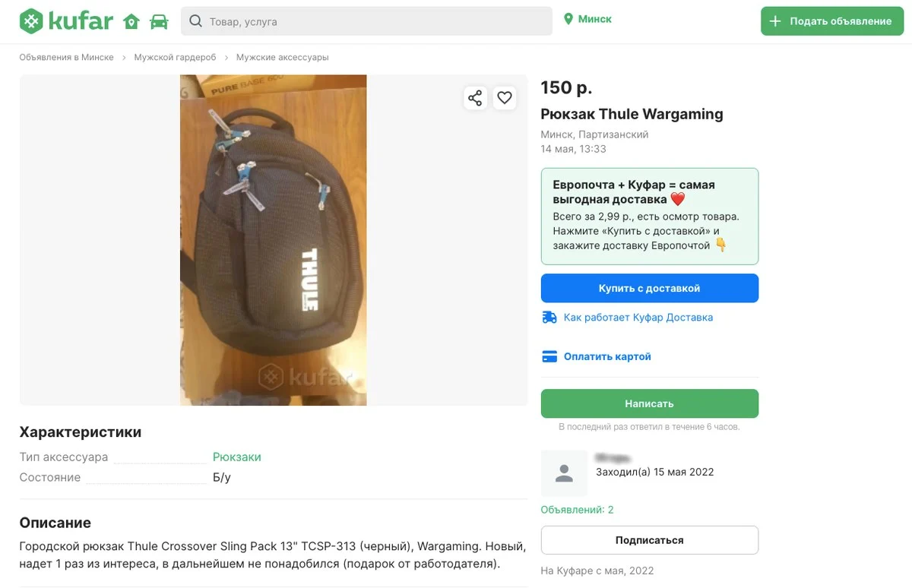Open the Рюкзаки category link

(236, 457)
